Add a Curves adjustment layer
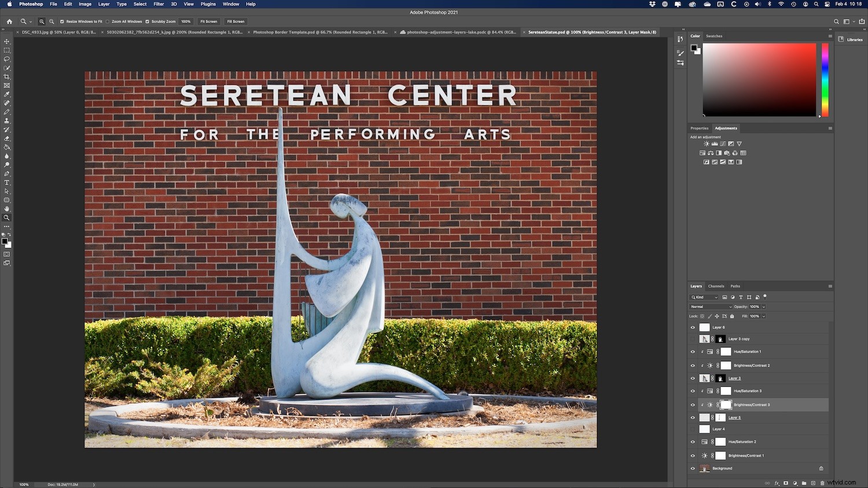 [722, 143]
